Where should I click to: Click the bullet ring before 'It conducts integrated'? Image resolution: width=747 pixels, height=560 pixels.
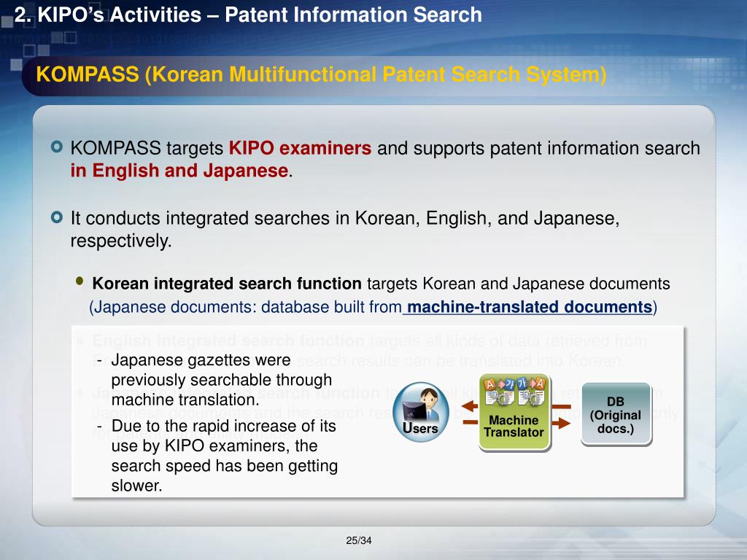pos(57,217)
